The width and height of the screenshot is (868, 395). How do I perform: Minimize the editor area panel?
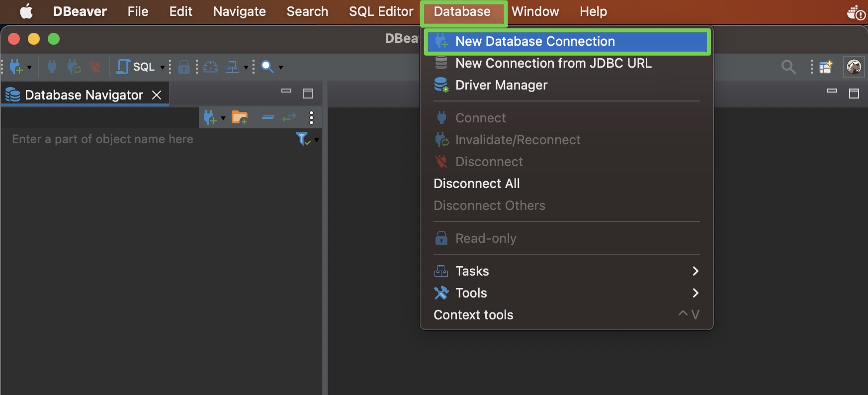[x=832, y=91]
